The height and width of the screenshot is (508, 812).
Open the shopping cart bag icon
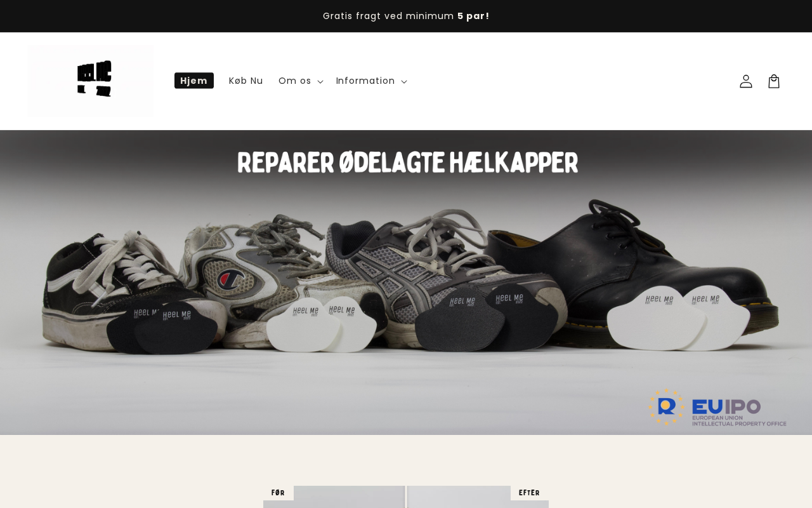click(x=774, y=81)
